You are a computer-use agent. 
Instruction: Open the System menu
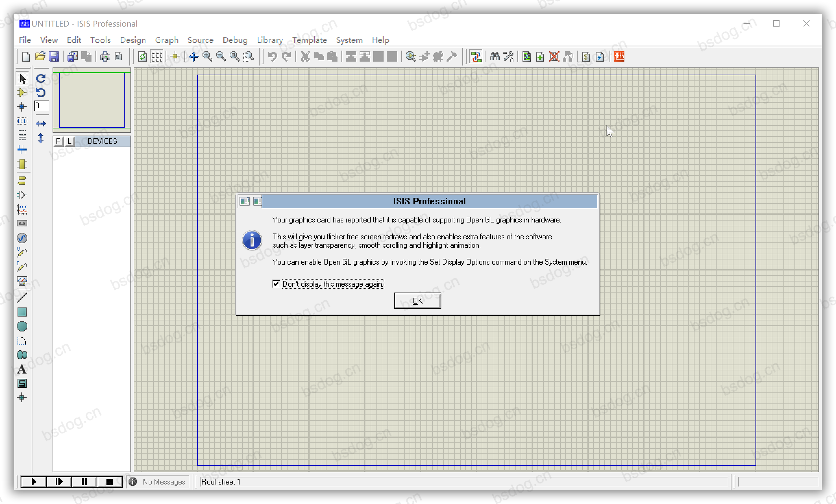(349, 40)
